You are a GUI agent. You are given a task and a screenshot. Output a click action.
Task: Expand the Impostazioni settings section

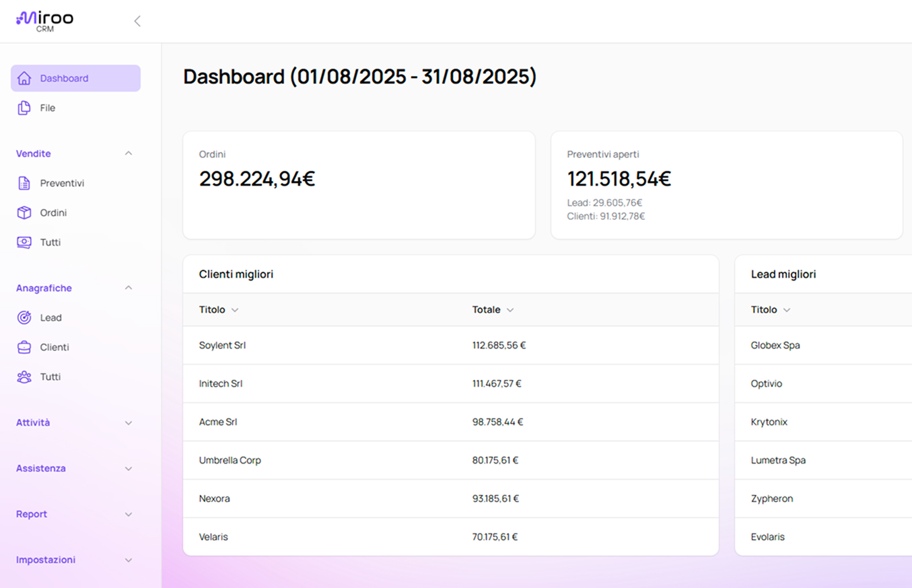(129, 560)
